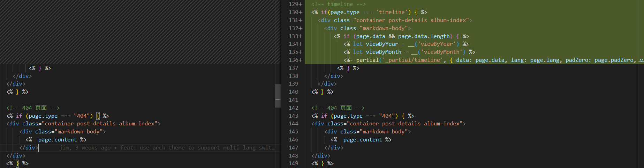This screenshot has height=168, width=644.
Task: Click the left pane's vertical scrollbar thumb
Action: pyautogui.click(x=278, y=96)
